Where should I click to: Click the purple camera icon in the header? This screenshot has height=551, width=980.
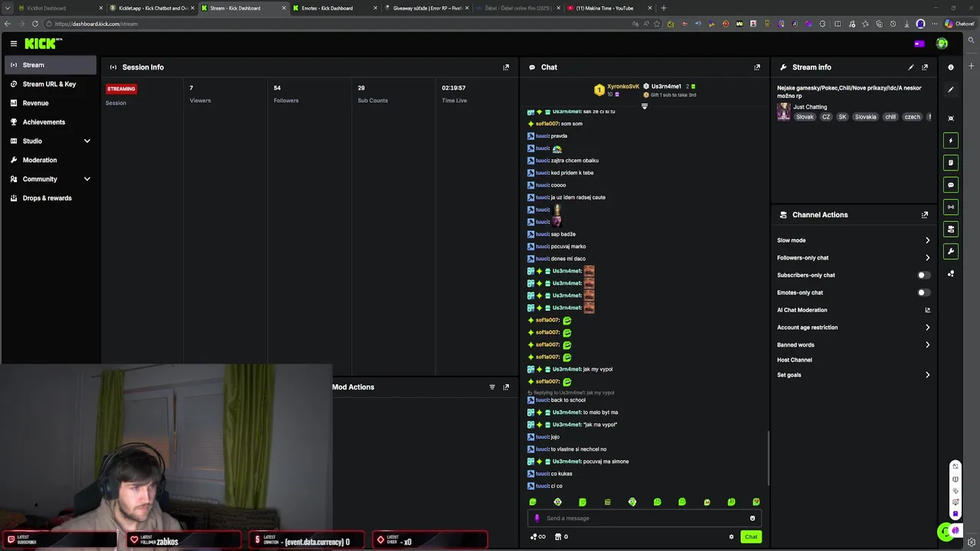920,44
